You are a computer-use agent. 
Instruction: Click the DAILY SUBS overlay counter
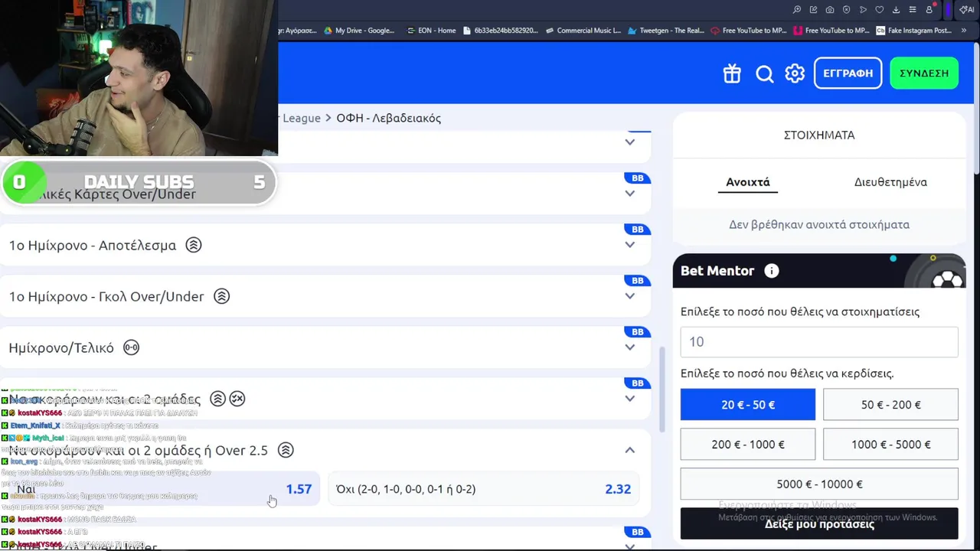139,182
